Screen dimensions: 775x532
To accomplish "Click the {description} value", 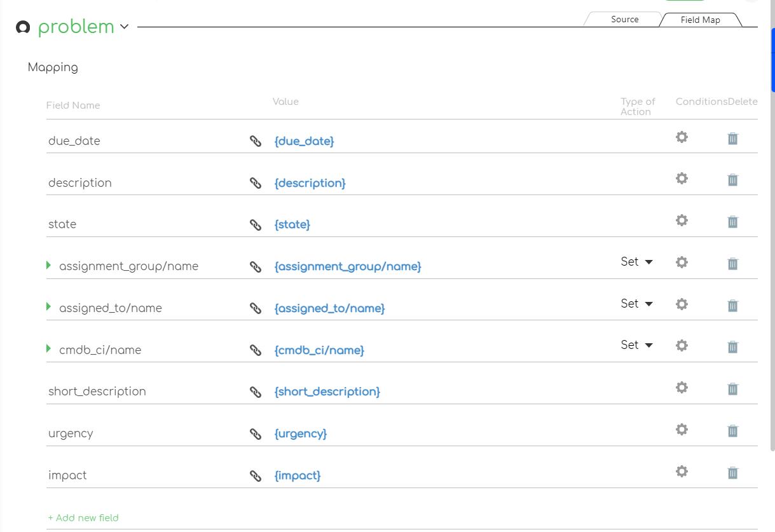I will (x=310, y=183).
